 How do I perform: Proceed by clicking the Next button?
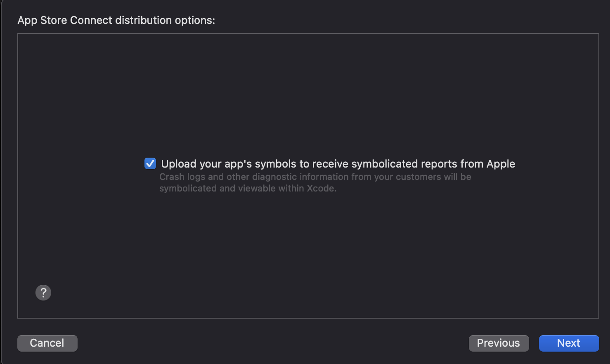click(x=568, y=343)
